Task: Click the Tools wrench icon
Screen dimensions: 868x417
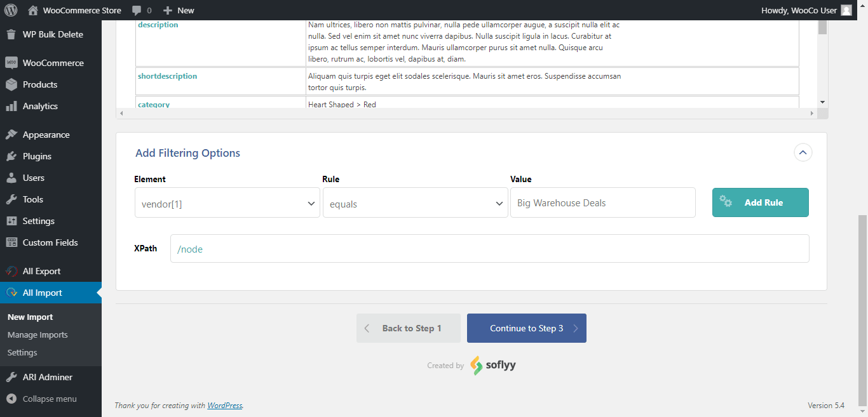Action: click(11, 199)
